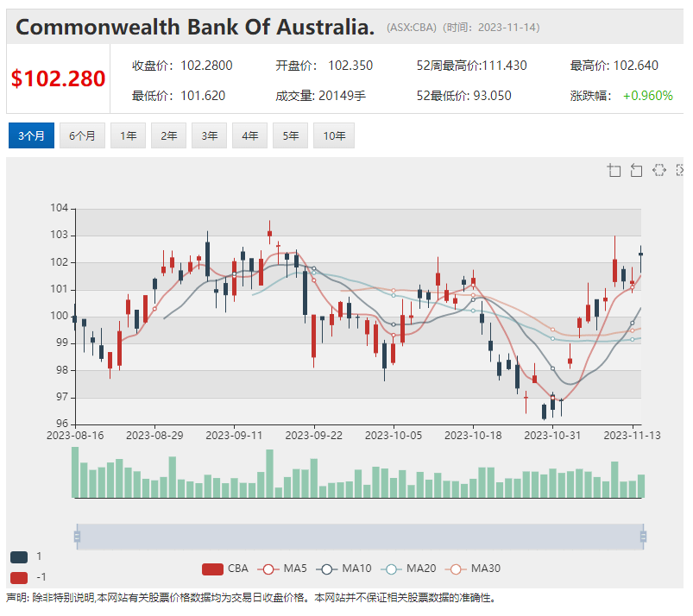Click the dark swatch labeled 1

click(x=19, y=557)
